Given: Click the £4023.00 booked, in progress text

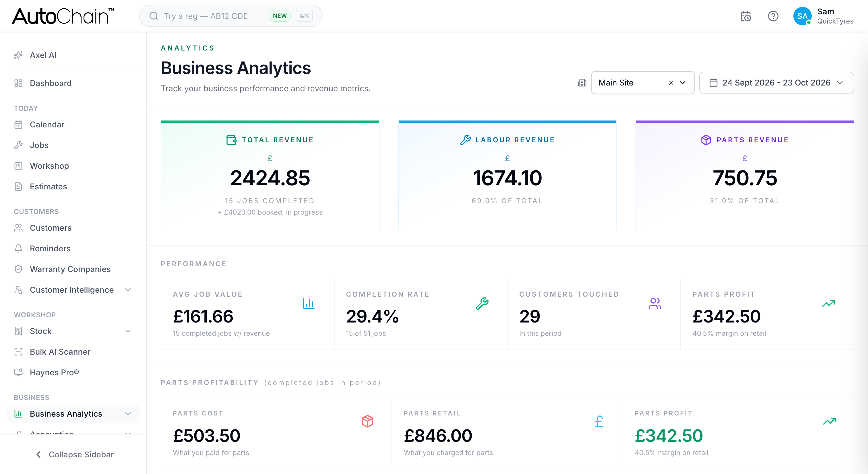Looking at the screenshot, I should (270, 212).
